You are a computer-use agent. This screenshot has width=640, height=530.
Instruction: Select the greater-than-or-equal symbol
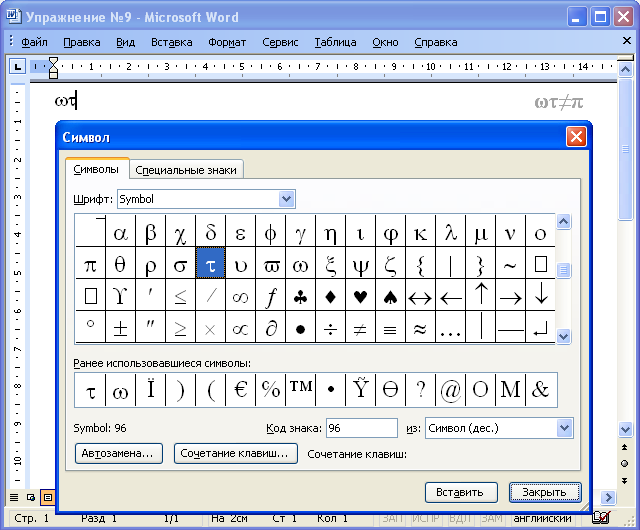pos(180,327)
